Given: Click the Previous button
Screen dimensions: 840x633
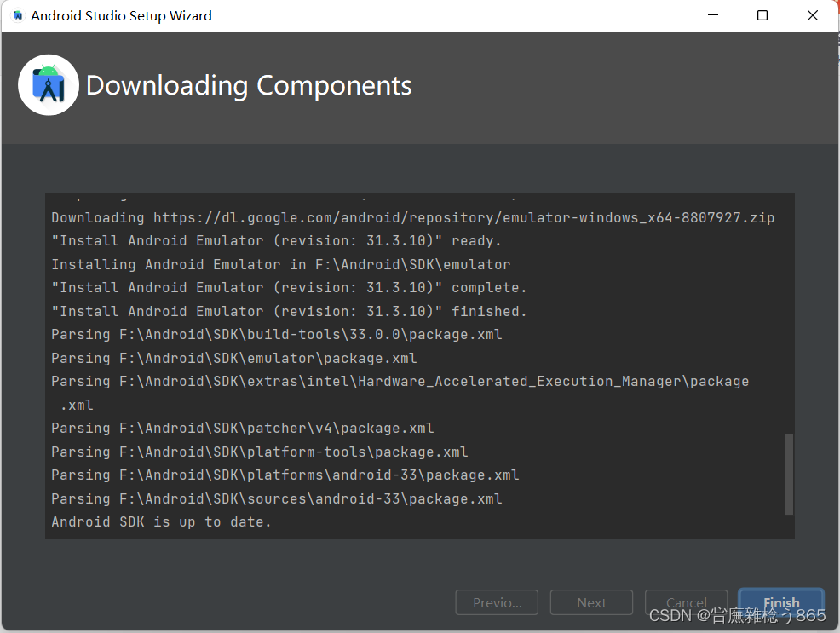Looking at the screenshot, I should [x=497, y=602].
